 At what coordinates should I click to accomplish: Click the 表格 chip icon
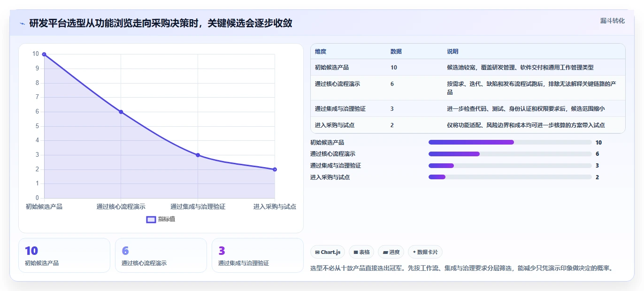pos(356,252)
